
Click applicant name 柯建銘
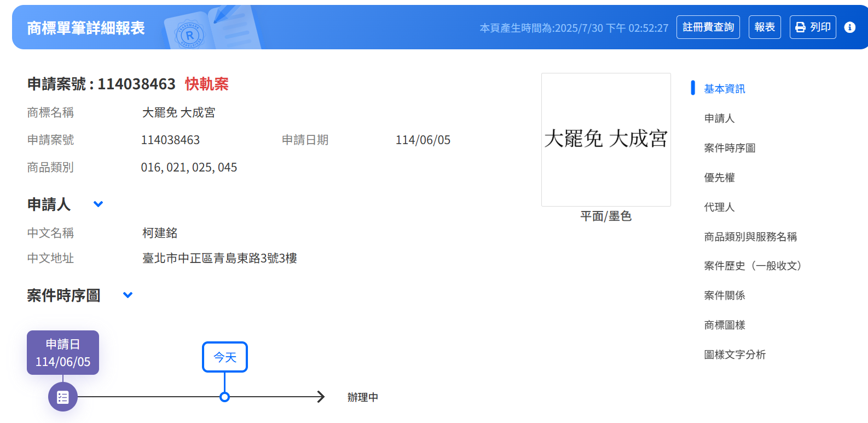coord(160,233)
